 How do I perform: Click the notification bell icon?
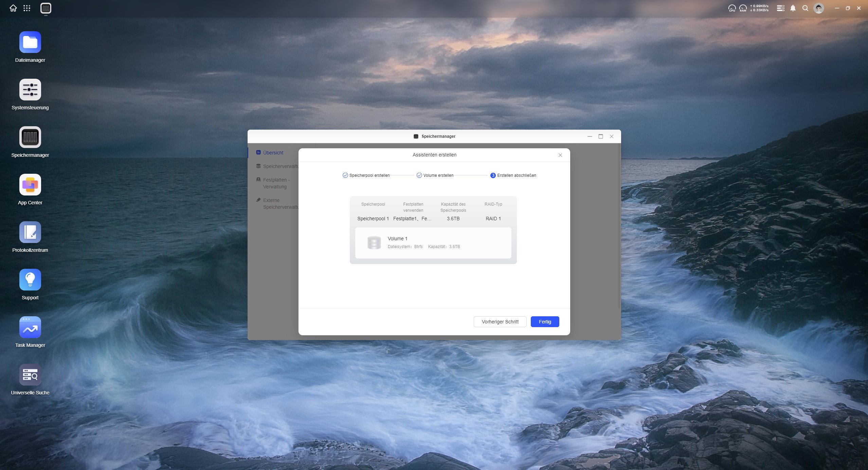[793, 8]
